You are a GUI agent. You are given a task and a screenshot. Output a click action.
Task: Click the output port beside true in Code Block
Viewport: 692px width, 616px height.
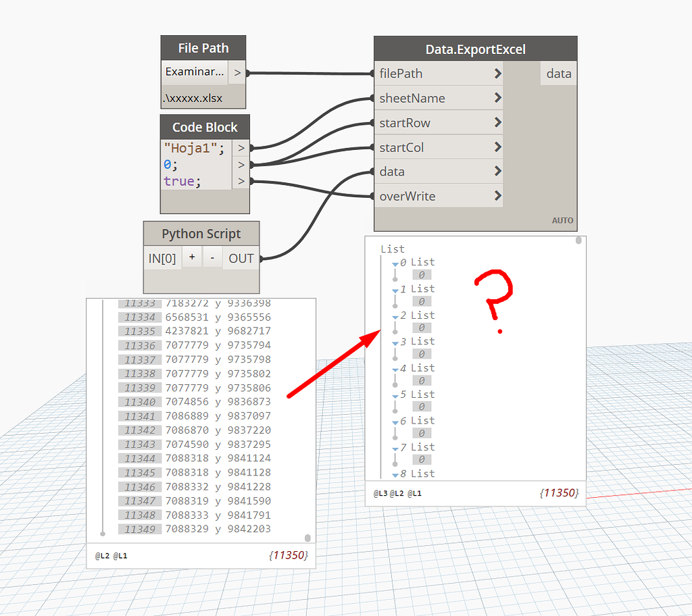(x=241, y=181)
